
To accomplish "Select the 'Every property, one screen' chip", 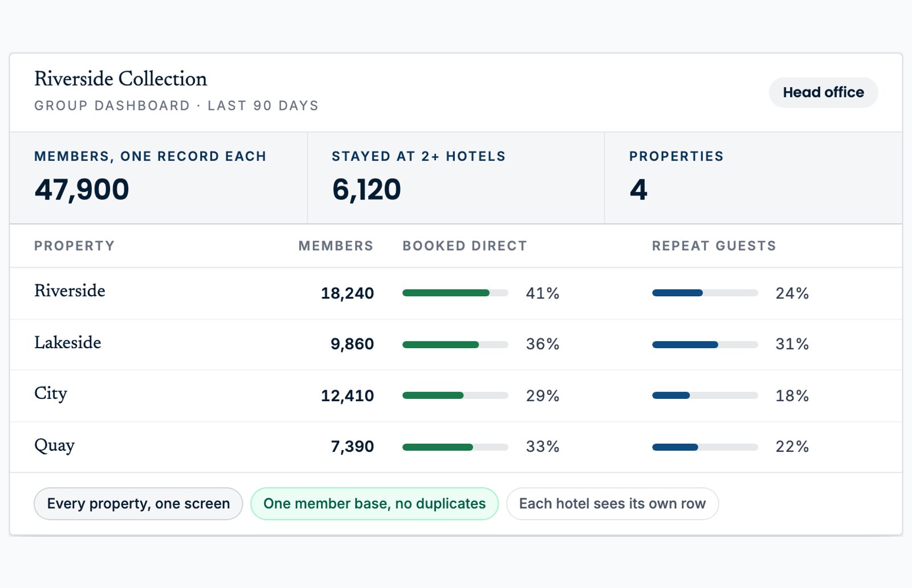I will pyautogui.click(x=139, y=504).
